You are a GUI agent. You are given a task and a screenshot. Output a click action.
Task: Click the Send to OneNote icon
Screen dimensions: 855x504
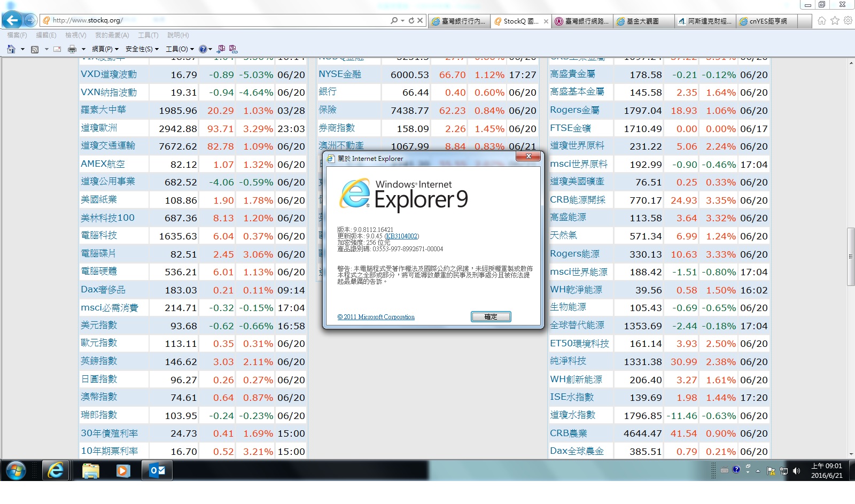tap(221, 49)
